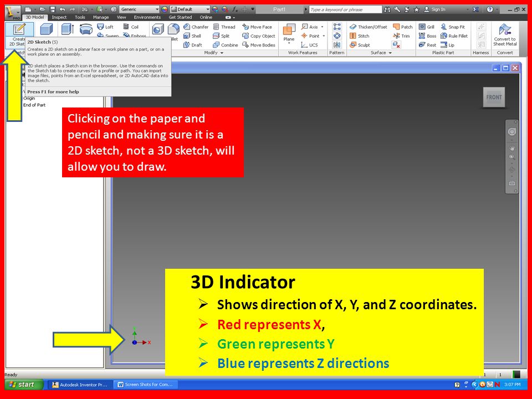The width and height of the screenshot is (532, 399).
Task: Click Sign In
Action: coord(435,9)
